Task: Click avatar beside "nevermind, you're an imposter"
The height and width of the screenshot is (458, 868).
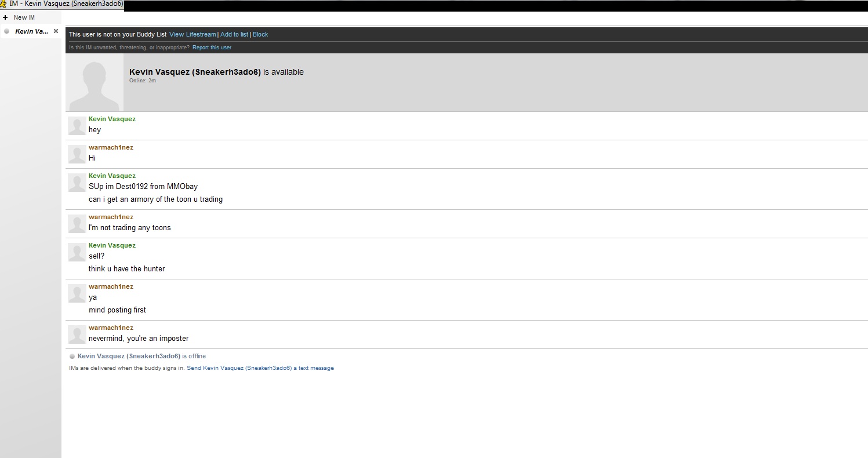Action: [x=77, y=335]
